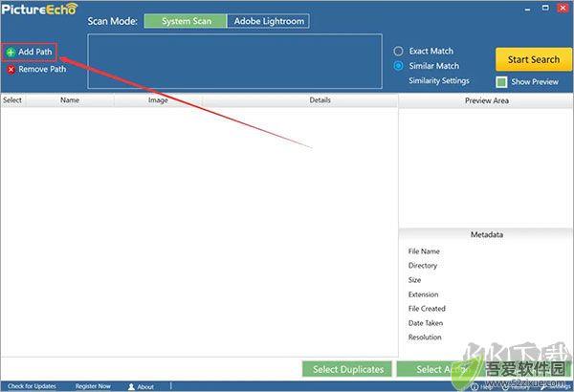Click inside the scan paths list box
Viewport: 574px width, 392px height.
tap(235, 61)
